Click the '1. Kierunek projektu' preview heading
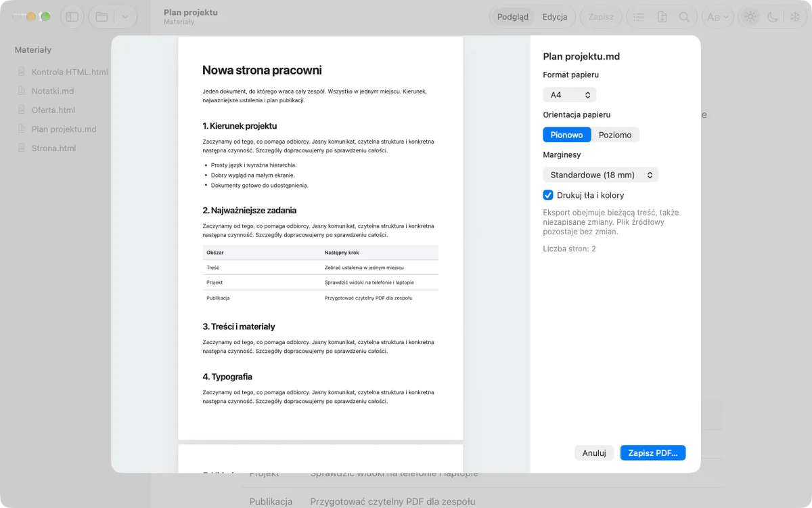812x508 pixels. click(x=240, y=126)
